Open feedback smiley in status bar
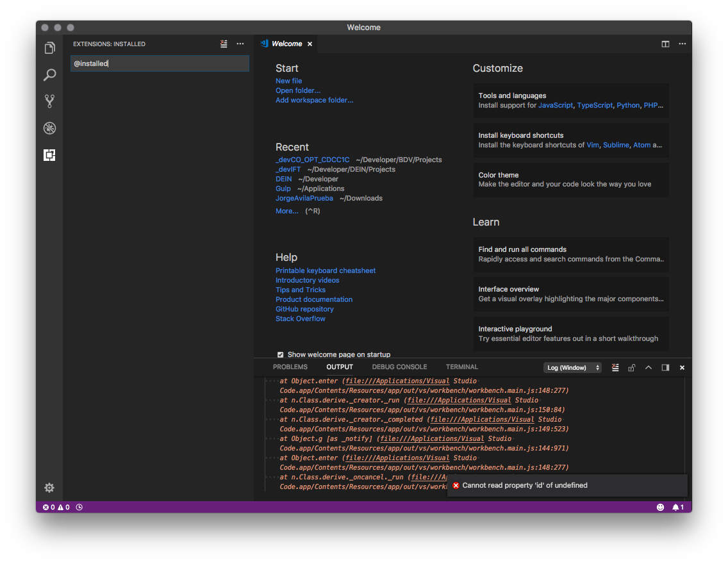The height and width of the screenshot is (564, 728). (x=660, y=508)
